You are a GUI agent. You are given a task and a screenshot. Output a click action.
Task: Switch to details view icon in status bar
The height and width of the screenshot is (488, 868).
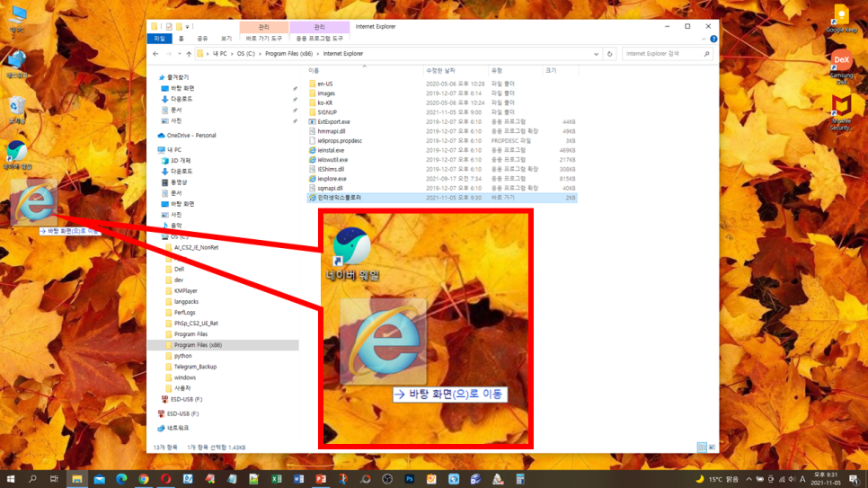coord(702,447)
